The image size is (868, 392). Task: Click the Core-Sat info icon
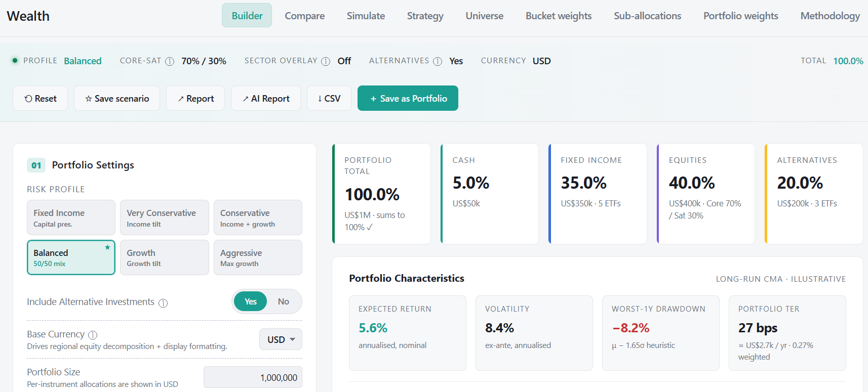point(170,61)
